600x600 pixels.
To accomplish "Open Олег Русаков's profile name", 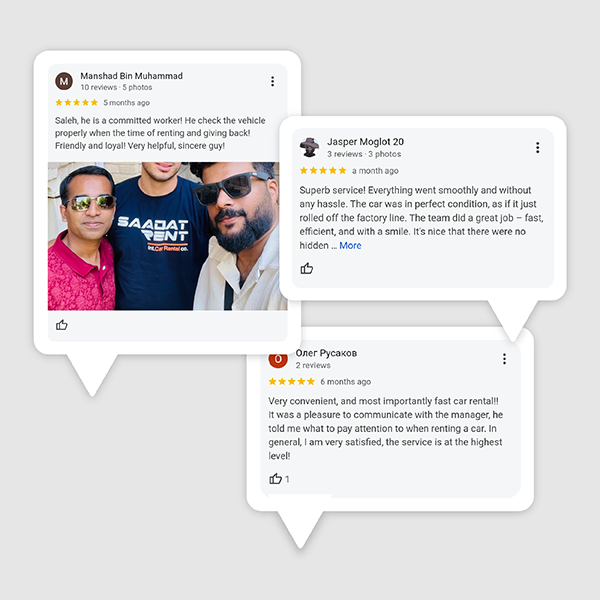I will click(x=326, y=353).
